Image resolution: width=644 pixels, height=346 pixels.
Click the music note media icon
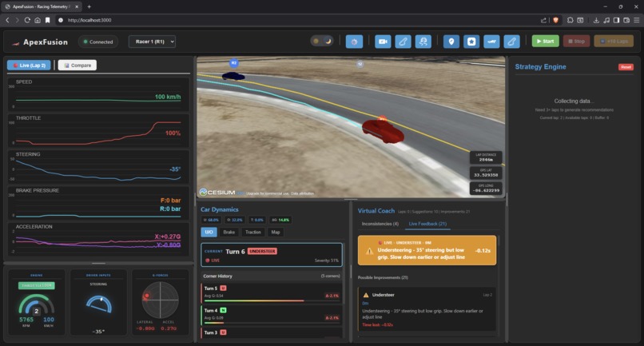pos(606,20)
